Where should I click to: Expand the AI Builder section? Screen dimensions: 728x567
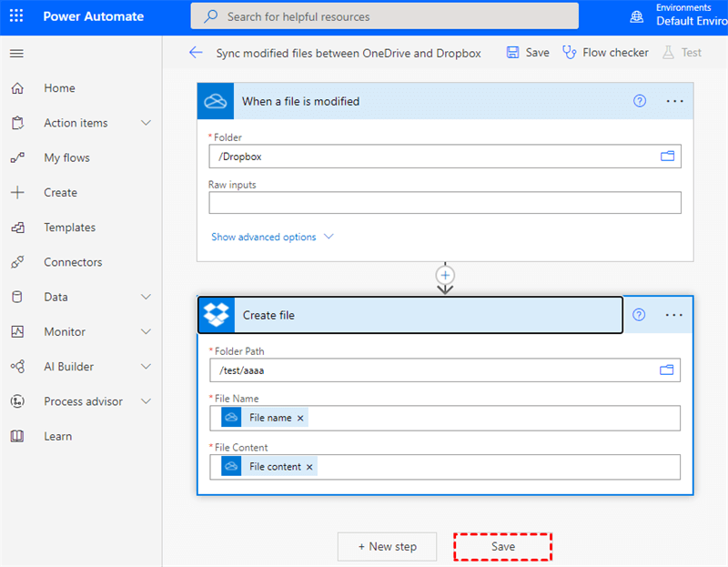tap(146, 367)
